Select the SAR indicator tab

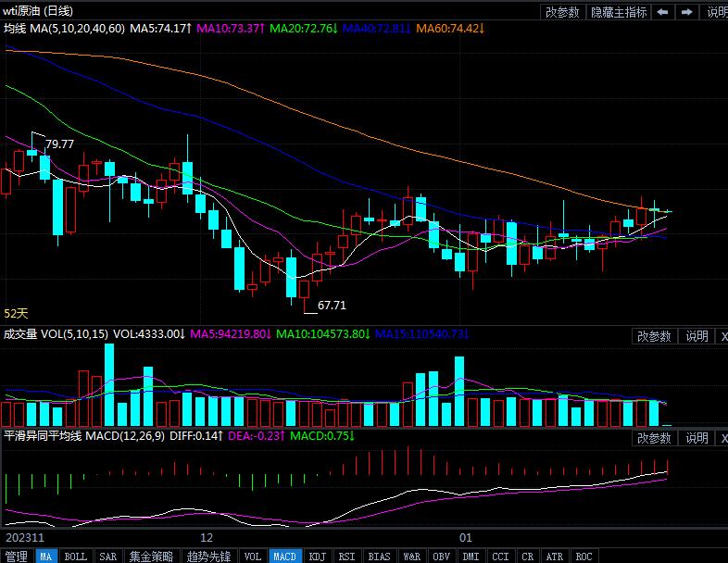[107, 557]
